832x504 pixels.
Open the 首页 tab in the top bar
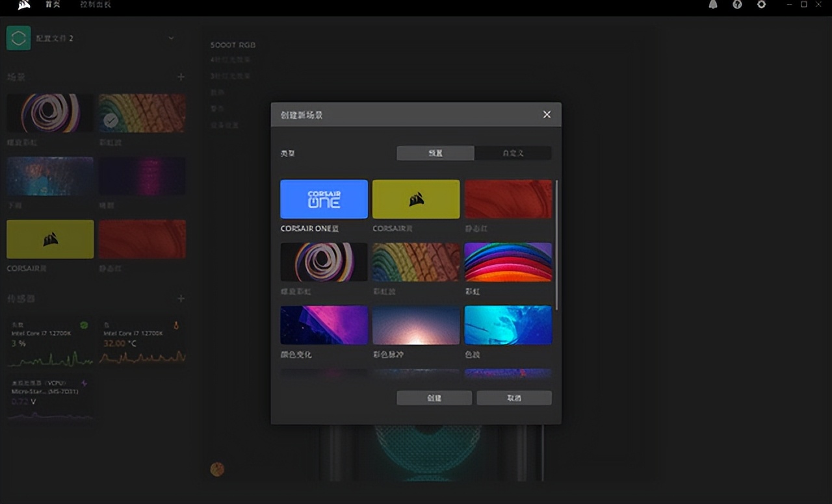click(x=53, y=5)
